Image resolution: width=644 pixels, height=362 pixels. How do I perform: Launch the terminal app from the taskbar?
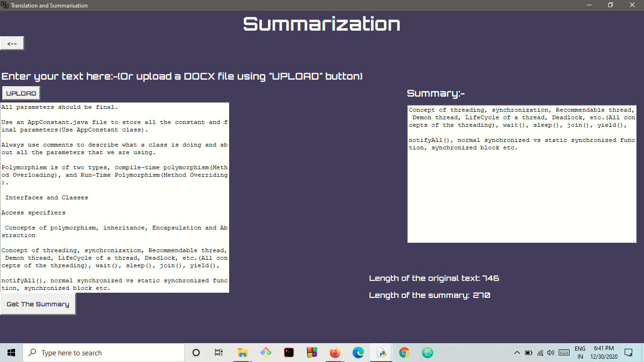(289, 352)
